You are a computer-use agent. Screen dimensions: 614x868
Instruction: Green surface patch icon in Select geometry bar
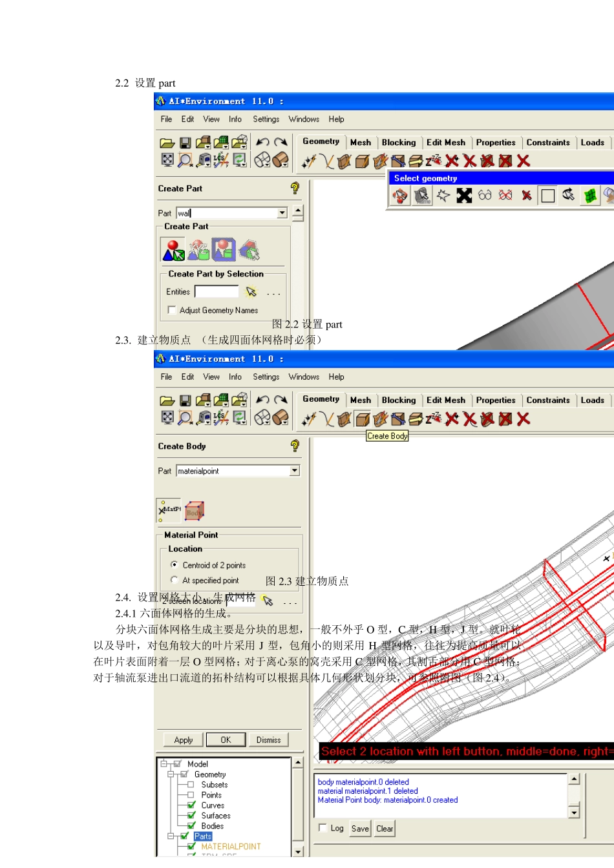[590, 195]
